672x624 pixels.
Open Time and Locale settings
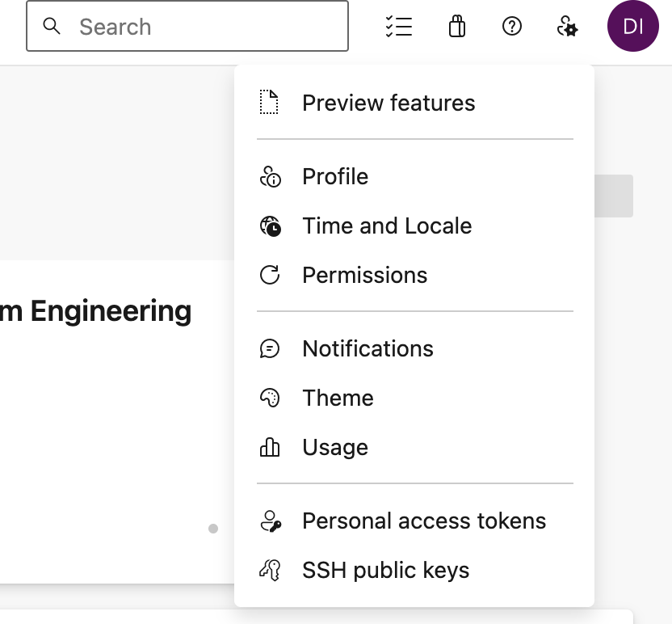414,226
